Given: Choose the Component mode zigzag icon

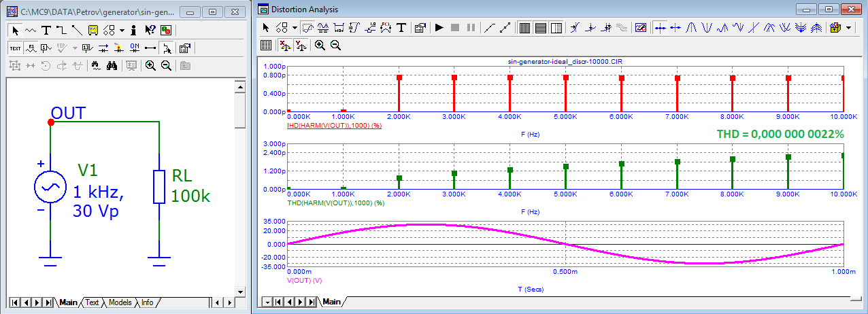Looking at the screenshot, I should tap(31, 30).
